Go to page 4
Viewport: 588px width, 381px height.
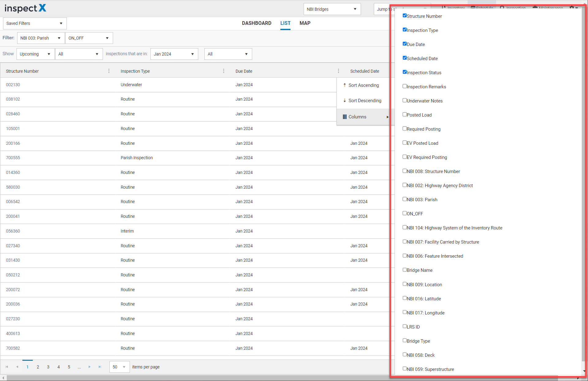coord(59,367)
